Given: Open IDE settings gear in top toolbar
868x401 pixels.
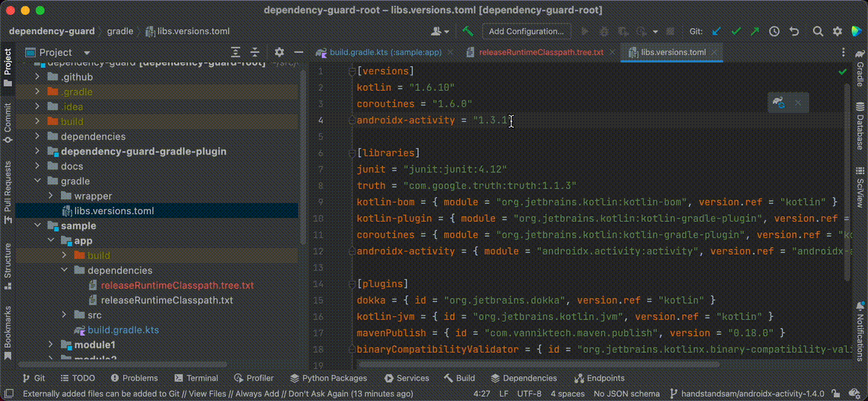Looking at the screenshot, I should coord(838,31).
